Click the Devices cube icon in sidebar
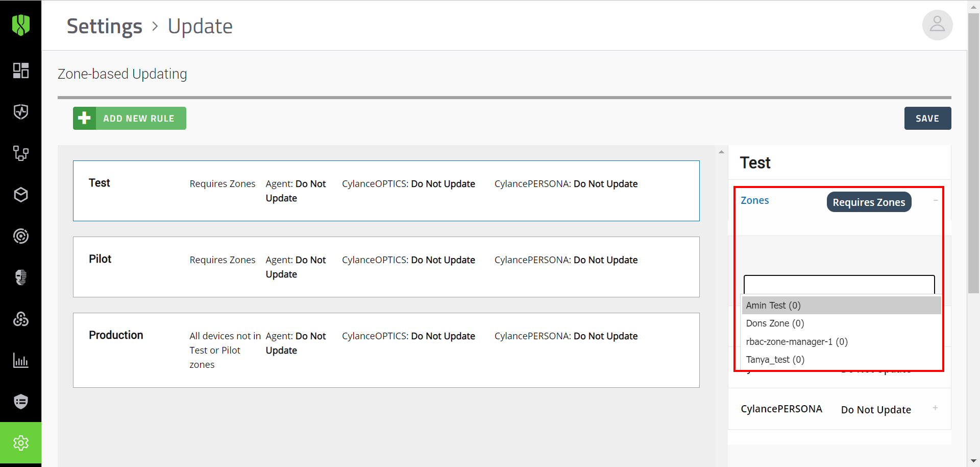 pos(21,195)
